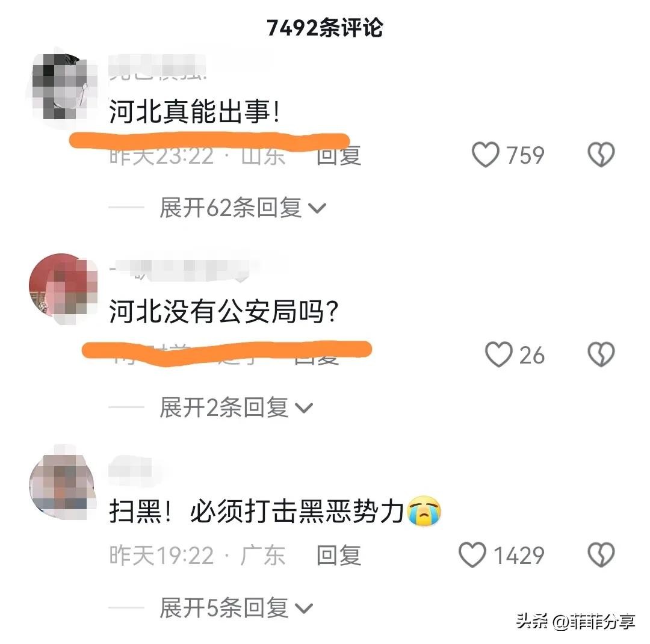Like the comment with 759 likes
650x644 pixels.
(x=486, y=155)
